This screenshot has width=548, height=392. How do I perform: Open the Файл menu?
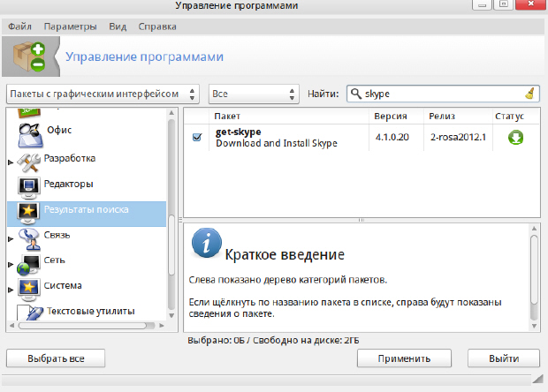pyautogui.click(x=20, y=26)
